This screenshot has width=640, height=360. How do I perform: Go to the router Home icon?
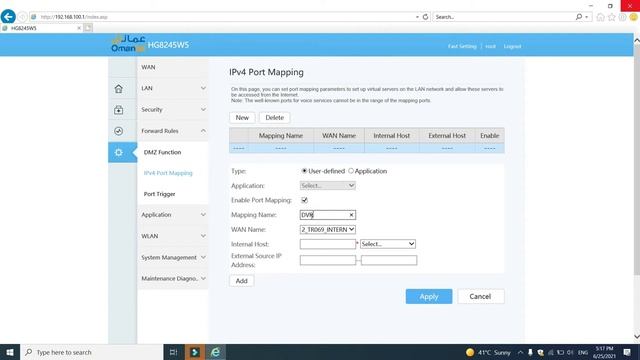118,89
